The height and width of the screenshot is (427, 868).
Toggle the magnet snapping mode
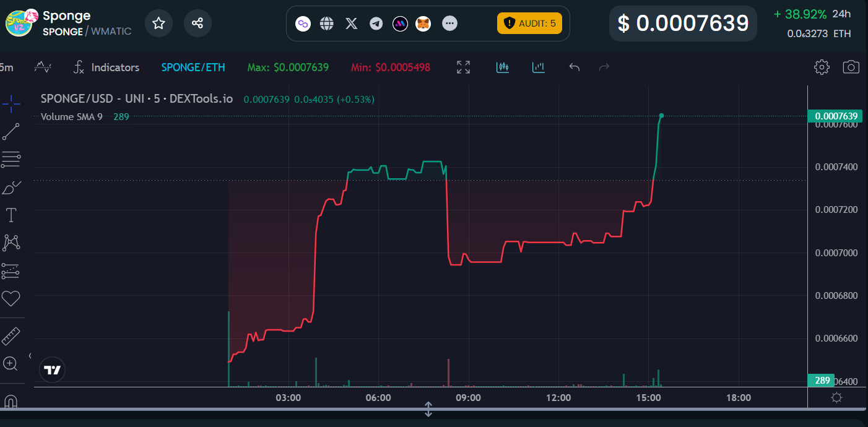coord(11,401)
